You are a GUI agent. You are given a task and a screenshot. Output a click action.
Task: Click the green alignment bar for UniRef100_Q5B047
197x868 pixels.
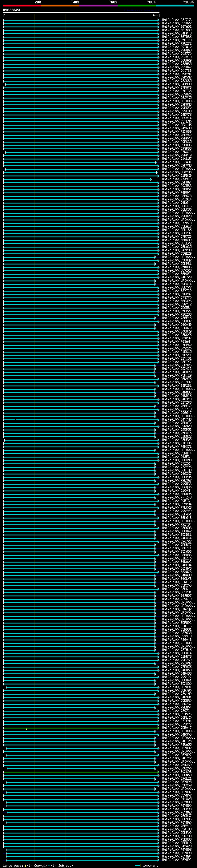pos(81,728)
